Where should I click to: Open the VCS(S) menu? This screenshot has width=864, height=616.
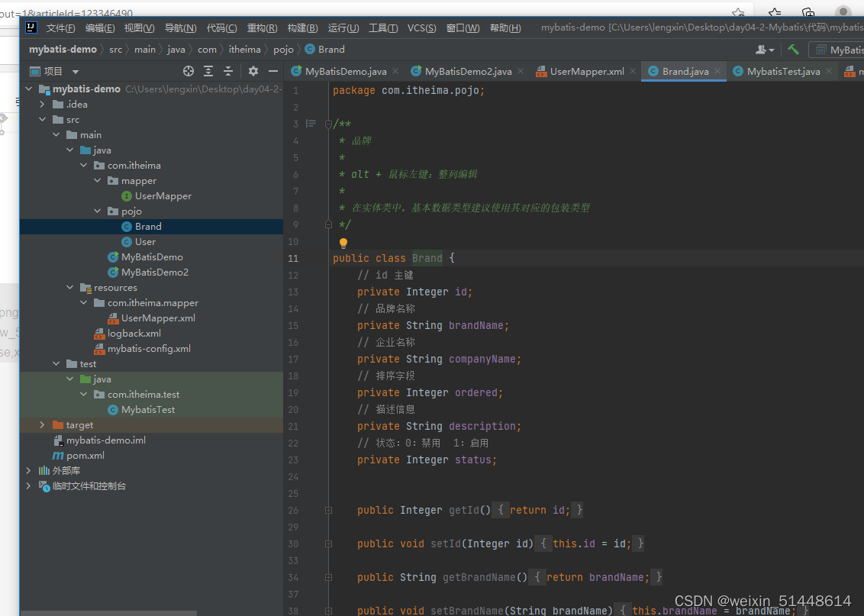point(421,28)
